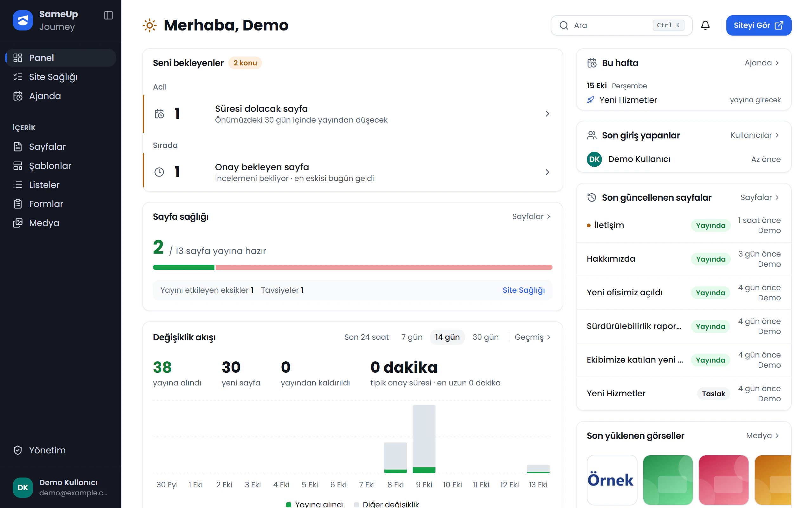Focus the Ara search field

621,25
